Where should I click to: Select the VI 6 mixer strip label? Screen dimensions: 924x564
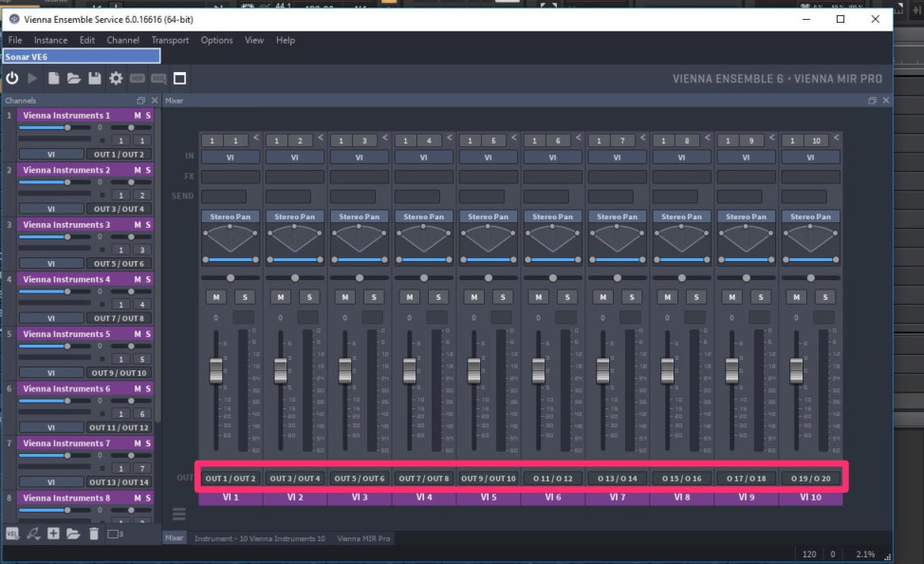553,498
